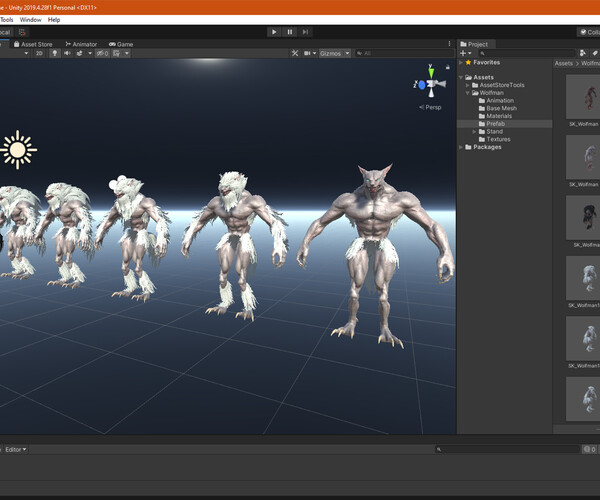600x500 pixels.
Task: Click the Scene view search field
Action: tap(404, 54)
